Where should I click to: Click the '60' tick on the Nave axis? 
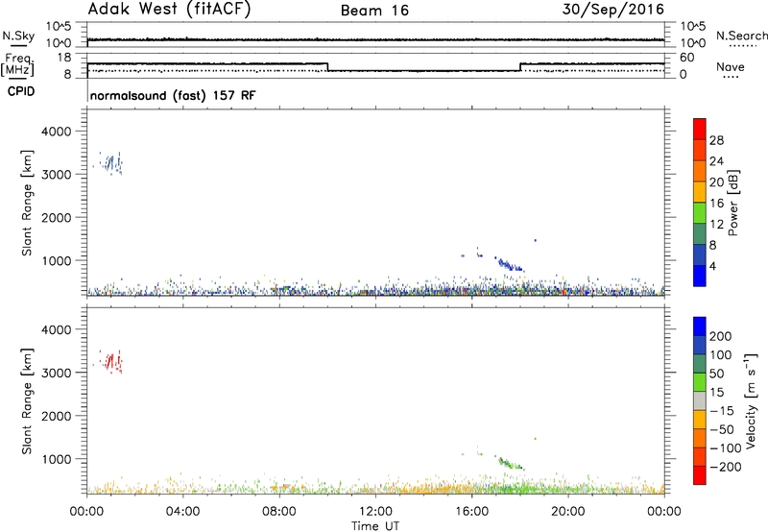pos(687,58)
